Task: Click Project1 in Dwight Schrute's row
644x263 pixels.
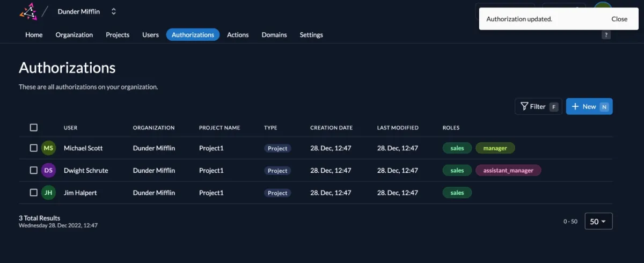Action: pyautogui.click(x=211, y=171)
